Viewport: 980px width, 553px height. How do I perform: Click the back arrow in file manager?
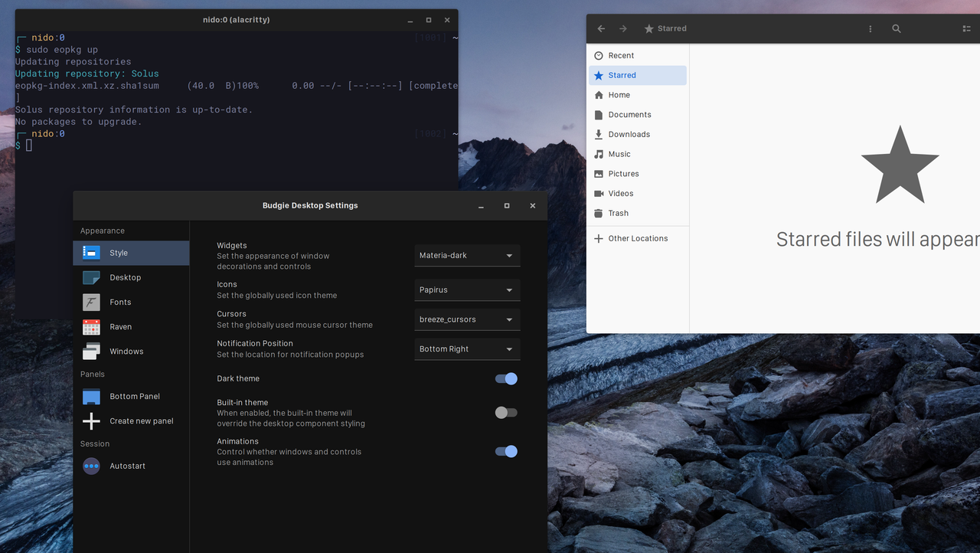click(x=601, y=28)
